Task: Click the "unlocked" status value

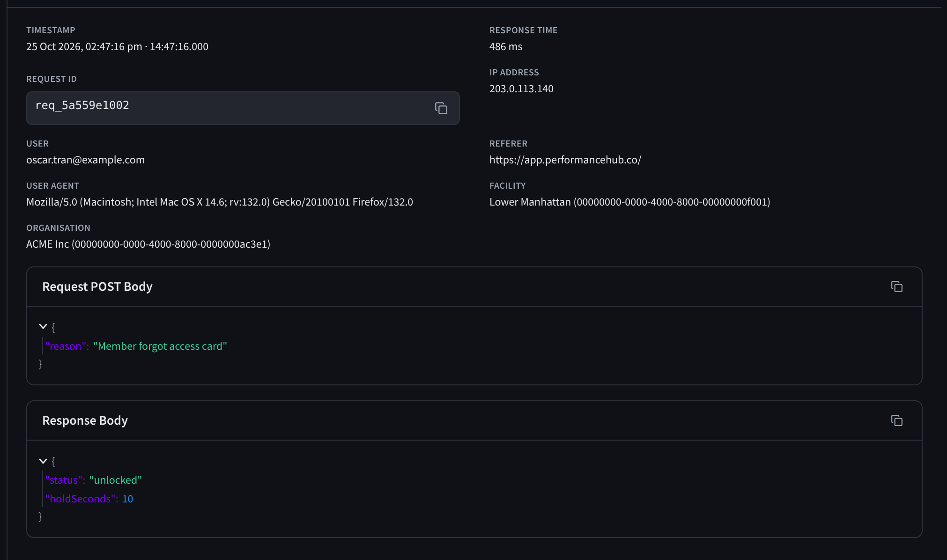Action: (x=116, y=480)
